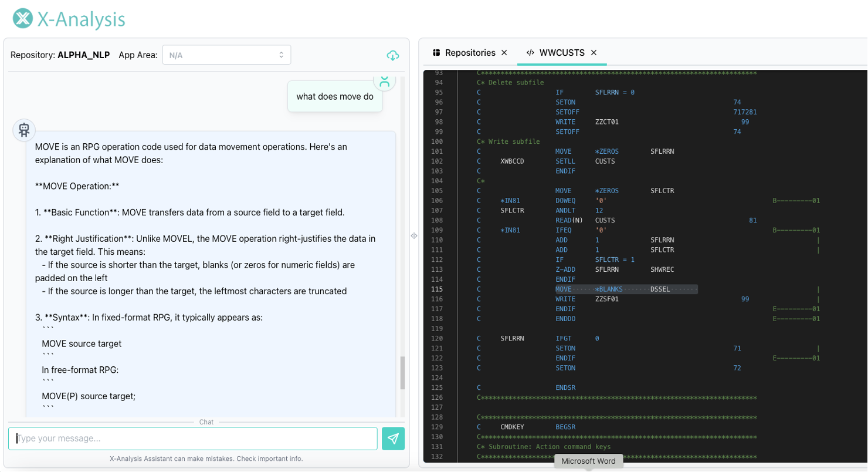Close the Repositories tab
Screen dimensions: 868x472
click(504, 53)
